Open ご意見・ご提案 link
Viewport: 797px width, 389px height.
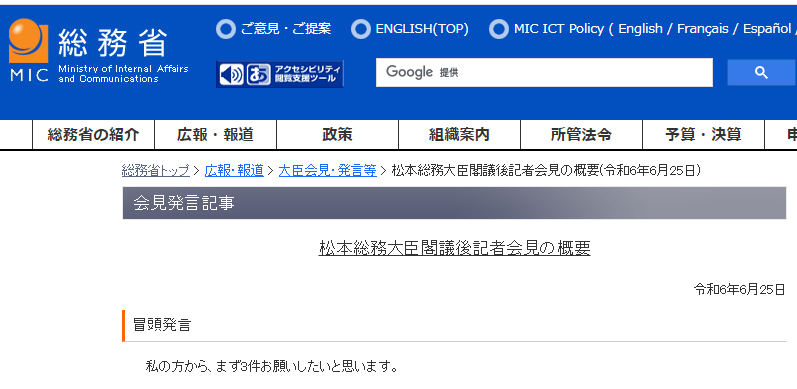click(285, 29)
